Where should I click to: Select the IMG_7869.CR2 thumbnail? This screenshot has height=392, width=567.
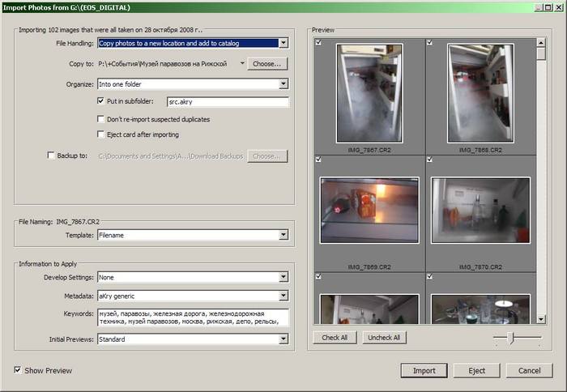(369, 211)
